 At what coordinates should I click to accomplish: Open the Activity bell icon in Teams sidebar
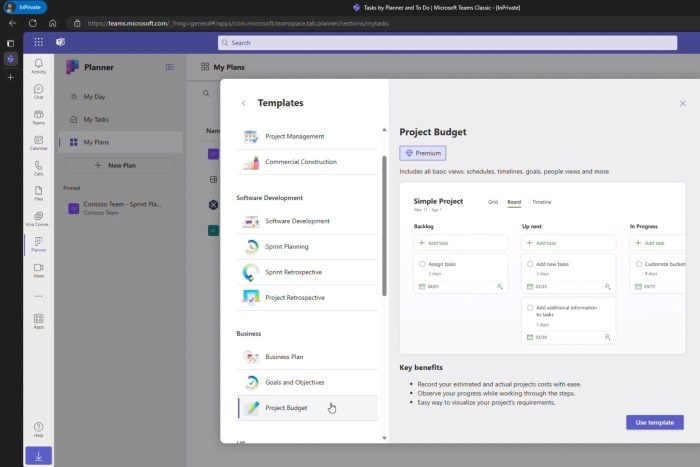(38, 66)
